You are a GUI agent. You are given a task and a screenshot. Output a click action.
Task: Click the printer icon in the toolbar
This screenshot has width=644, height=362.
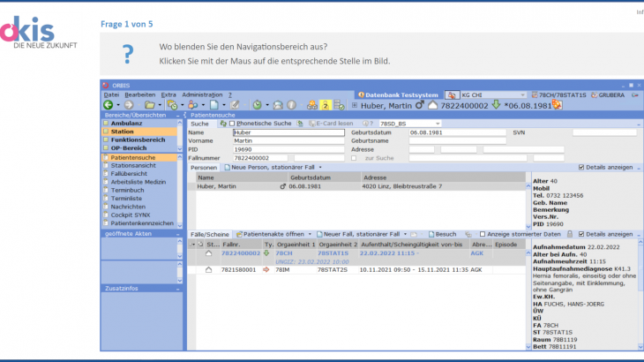[x=277, y=105]
